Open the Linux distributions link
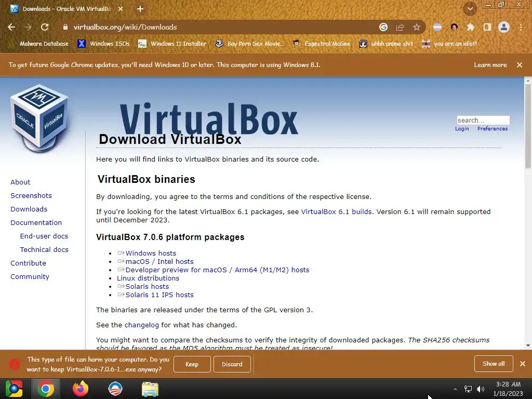The image size is (532, 399). [148, 278]
